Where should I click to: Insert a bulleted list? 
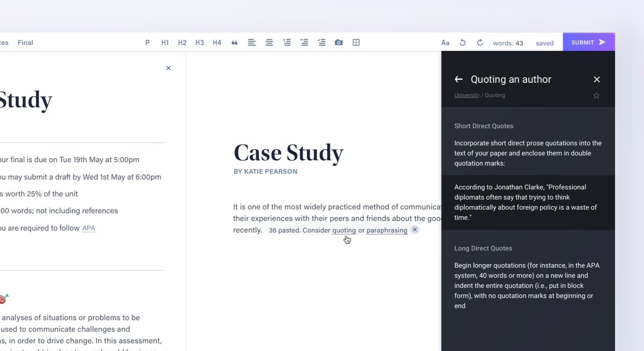click(304, 43)
